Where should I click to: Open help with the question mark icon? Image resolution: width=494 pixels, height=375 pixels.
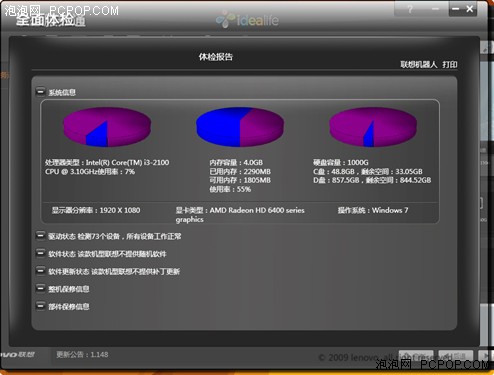coord(410,9)
